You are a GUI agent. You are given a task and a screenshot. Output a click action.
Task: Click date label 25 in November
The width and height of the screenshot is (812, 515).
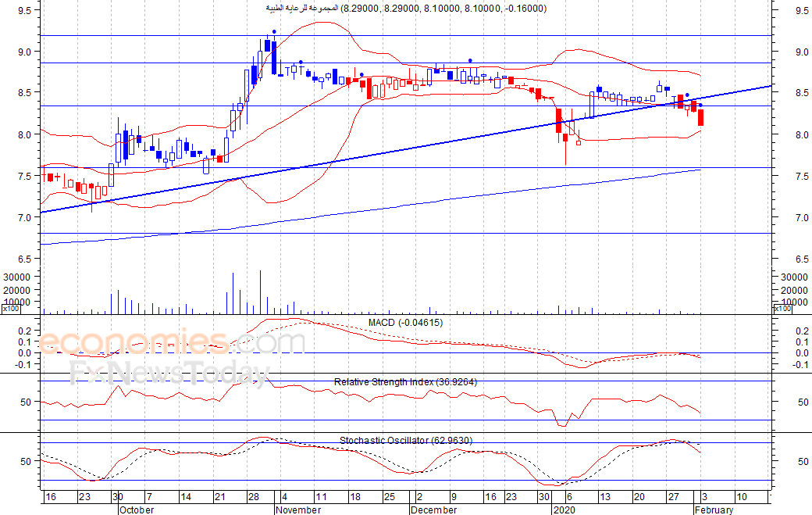pyautogui.click(x=390, y=497)
